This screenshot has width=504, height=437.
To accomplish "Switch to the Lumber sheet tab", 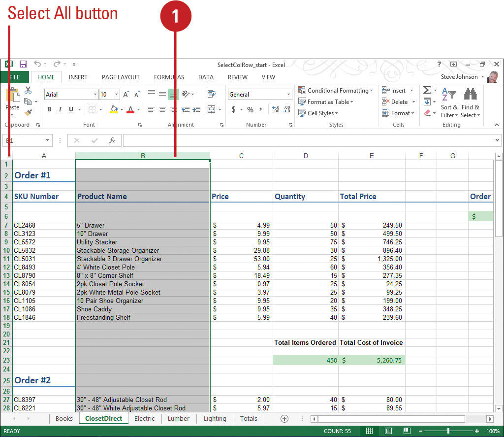I will tap(178, 419).
